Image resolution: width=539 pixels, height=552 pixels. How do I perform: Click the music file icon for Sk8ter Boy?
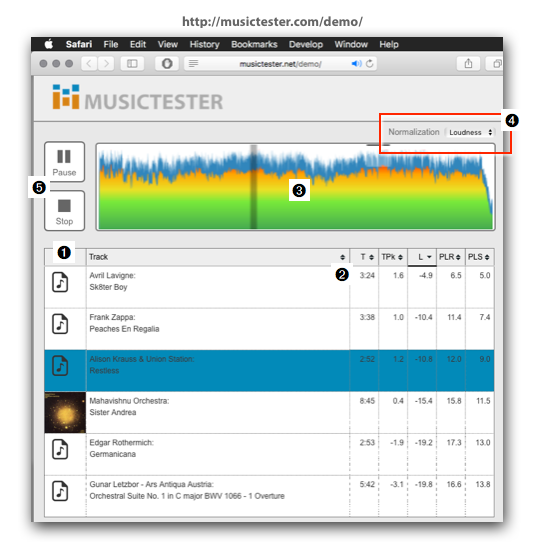point(60,282)
